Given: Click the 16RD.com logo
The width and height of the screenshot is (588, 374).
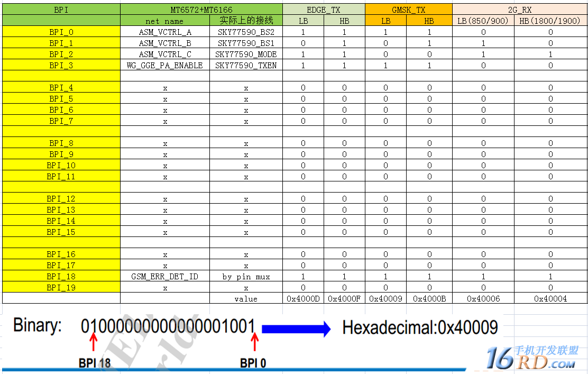Looking at the screenshot, I should click(533, 358).
